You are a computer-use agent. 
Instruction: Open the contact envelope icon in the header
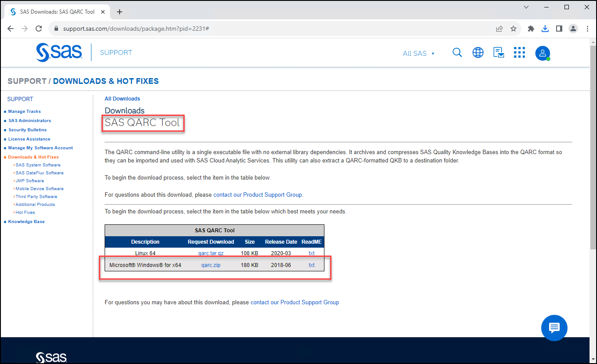pyautogui.click(x=499, y=52)
